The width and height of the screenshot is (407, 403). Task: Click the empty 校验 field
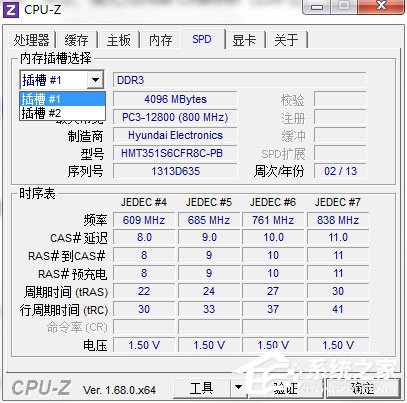[340, 99]
